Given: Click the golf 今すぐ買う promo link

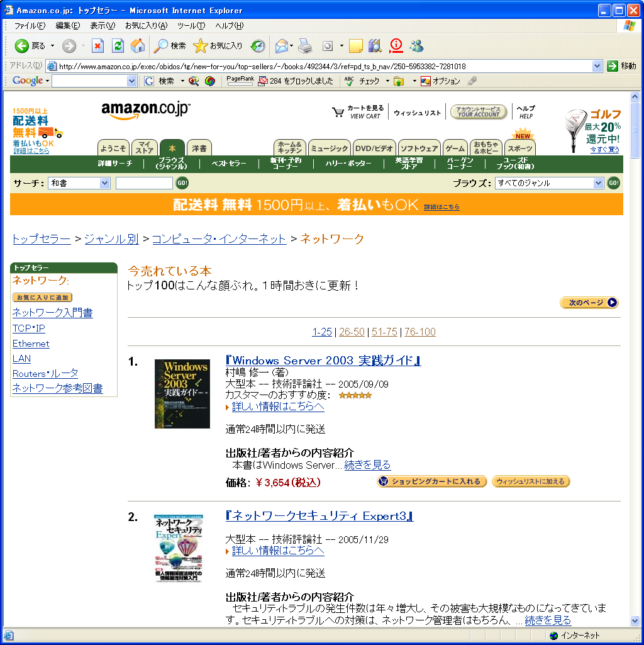Looking at the screenshot, I should point(604,150).
